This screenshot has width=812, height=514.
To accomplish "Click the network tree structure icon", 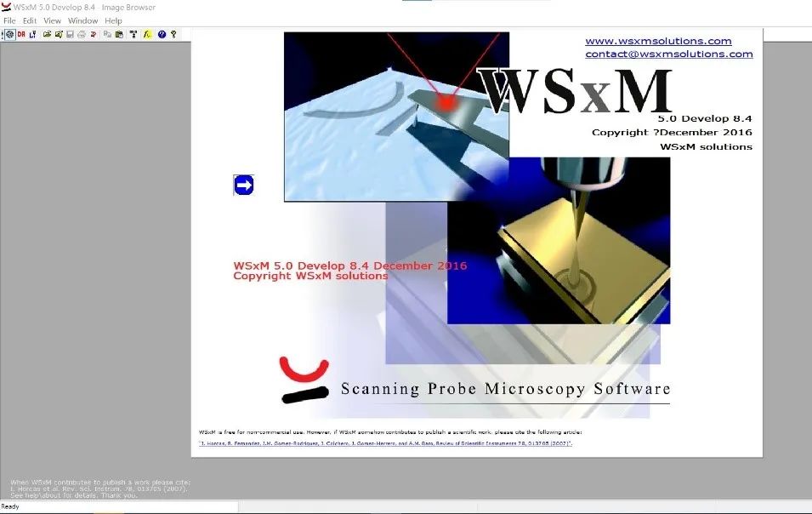I will click(133, 34).
